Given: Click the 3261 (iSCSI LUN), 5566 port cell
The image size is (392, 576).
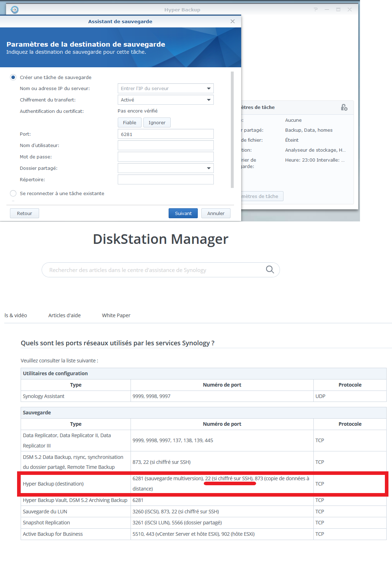Looking at the screenshot, I should click(222, 523).
